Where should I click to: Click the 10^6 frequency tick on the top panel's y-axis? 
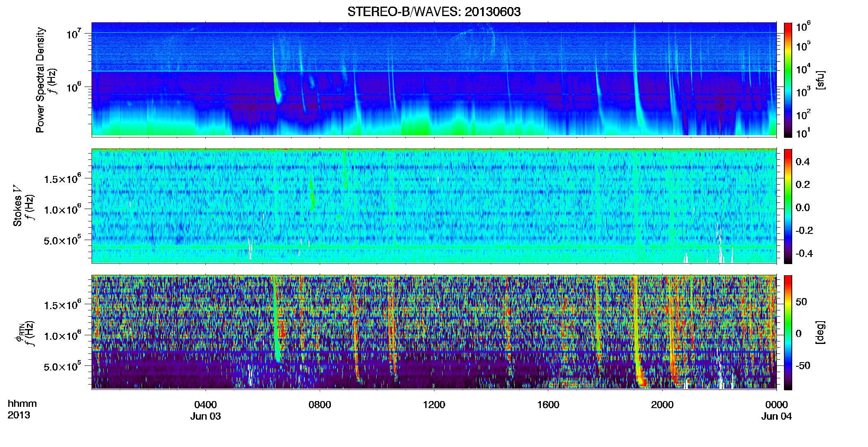click(74, 87)
